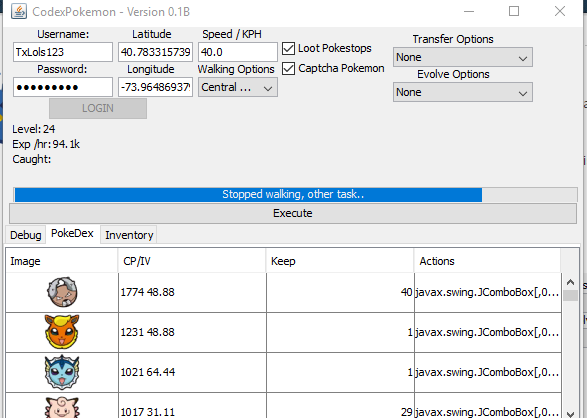Focus the Latitude input field
Image resolution: width=587 pixels, height=418 pixels.
click(x=155, y=52)
